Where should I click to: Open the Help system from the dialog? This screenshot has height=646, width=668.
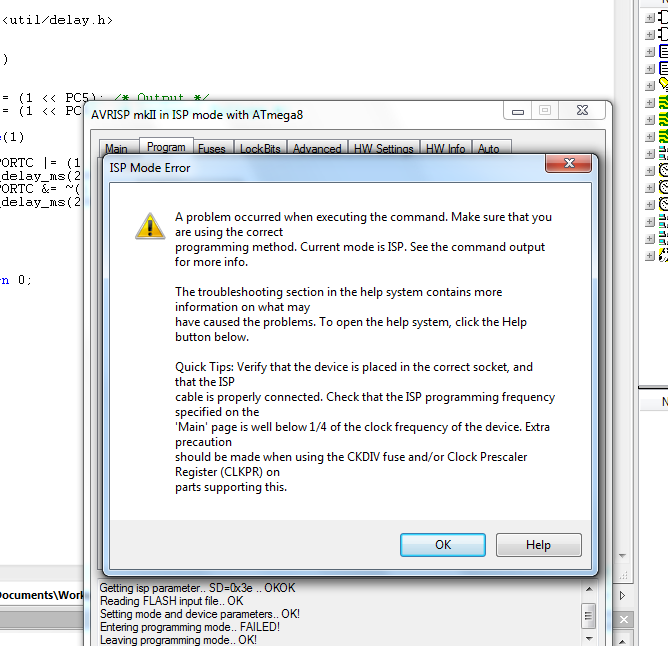pos(538,545)
